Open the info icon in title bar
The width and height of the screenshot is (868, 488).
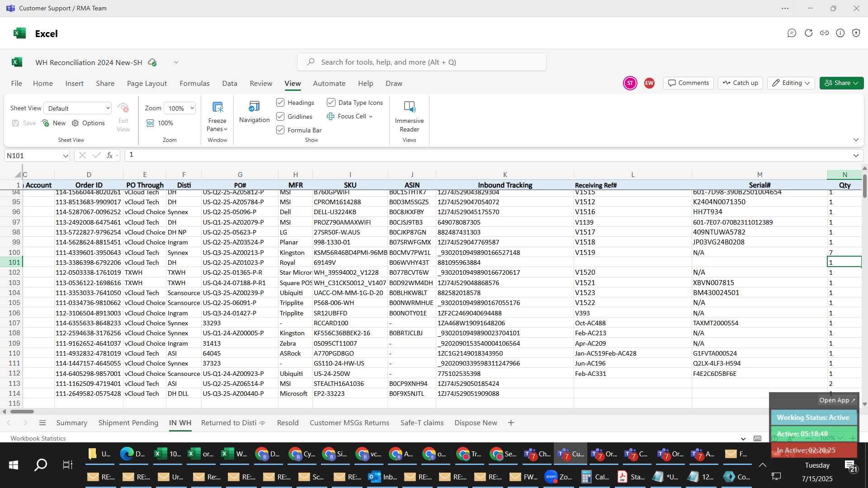(x=840, y=33)
